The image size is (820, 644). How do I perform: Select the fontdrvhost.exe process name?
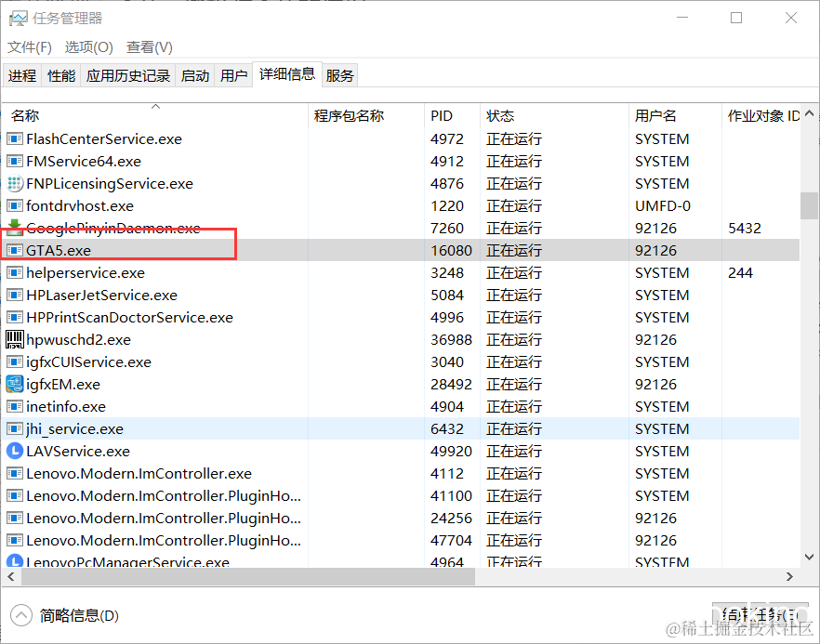tap(80, 206)
